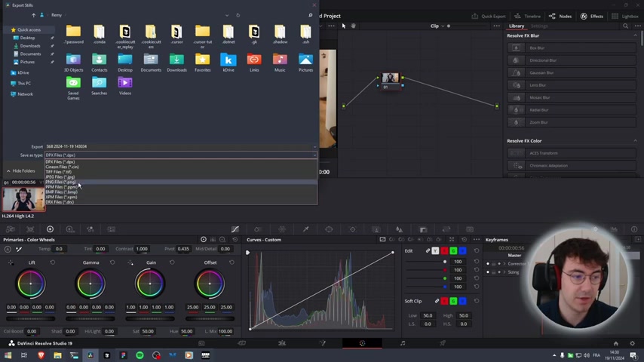Image resolution: width=644 pixels, height=362 pixels.
Task: Toggle the blue curve edit channel
Action: [462, 250]
